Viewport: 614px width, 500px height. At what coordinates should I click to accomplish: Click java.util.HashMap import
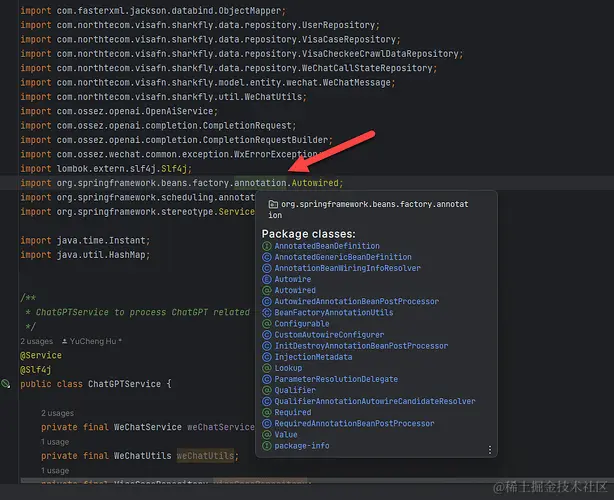[x=101, y=255]
